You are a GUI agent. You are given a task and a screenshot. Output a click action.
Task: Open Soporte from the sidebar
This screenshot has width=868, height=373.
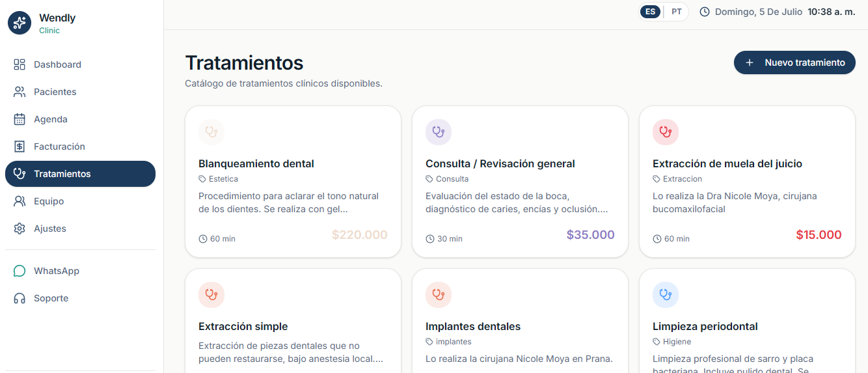coord(80,298)
